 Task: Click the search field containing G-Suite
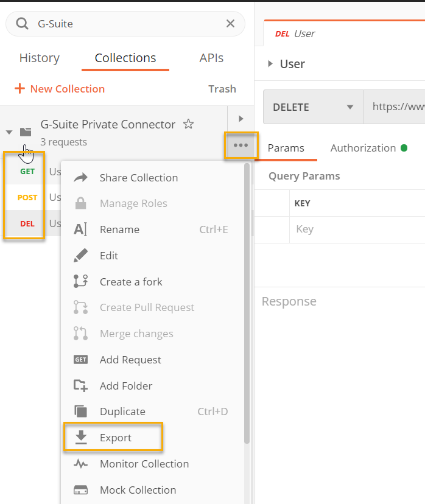click(x=125, y=24)
